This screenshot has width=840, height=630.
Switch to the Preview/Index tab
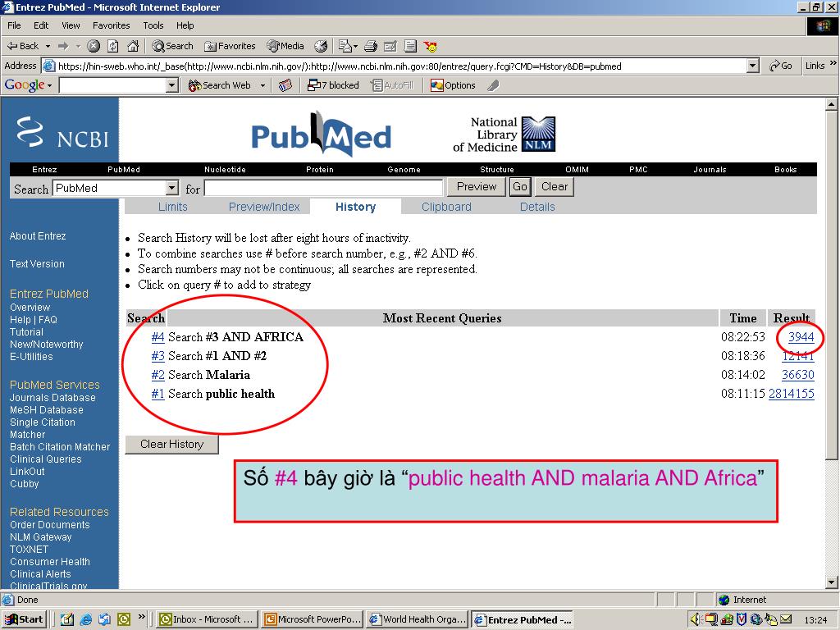pos(264,207)
